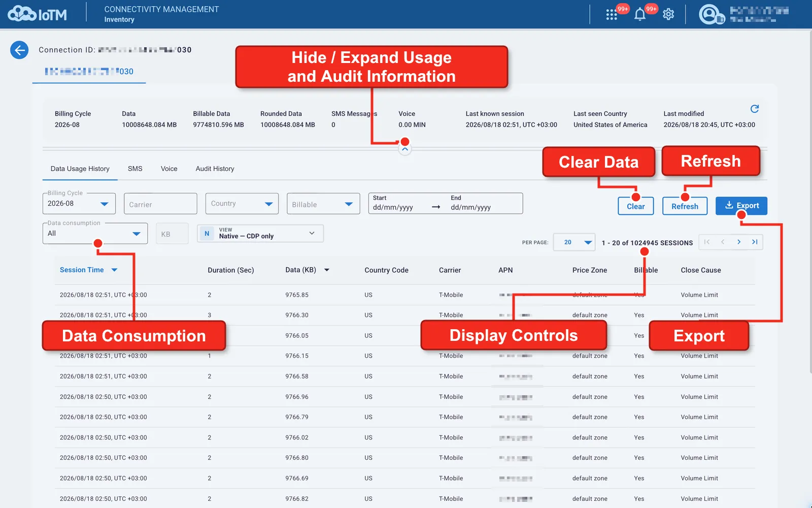Image resolution: width=812 pixels, height=508 pixels.
Task: Click the Inventory breadcrumb in header
Action: (x=119, y=20)
